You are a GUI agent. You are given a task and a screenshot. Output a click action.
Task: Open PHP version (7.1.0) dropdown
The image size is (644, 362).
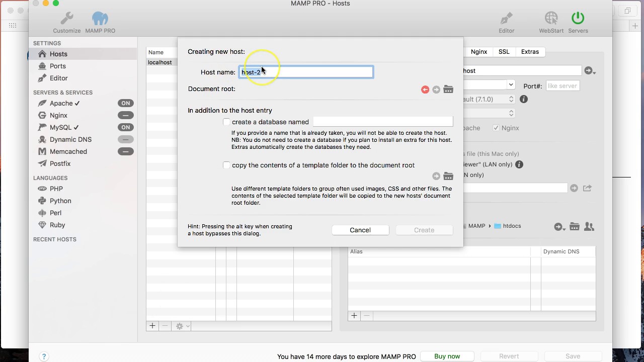click(x=511, y=99)
